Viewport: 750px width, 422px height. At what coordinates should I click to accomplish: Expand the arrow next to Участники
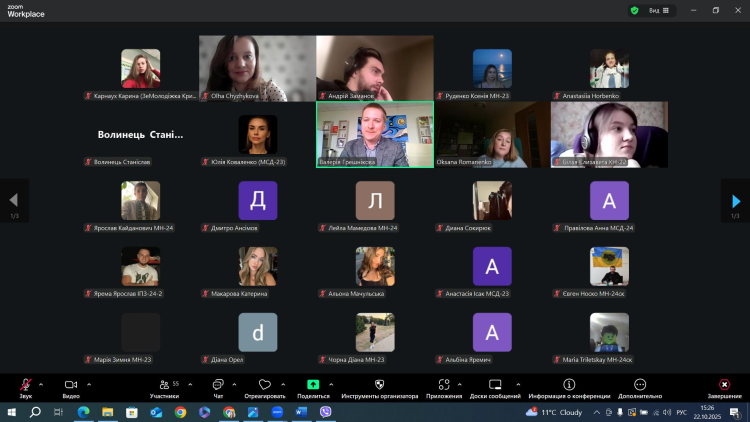pos(190,384)
